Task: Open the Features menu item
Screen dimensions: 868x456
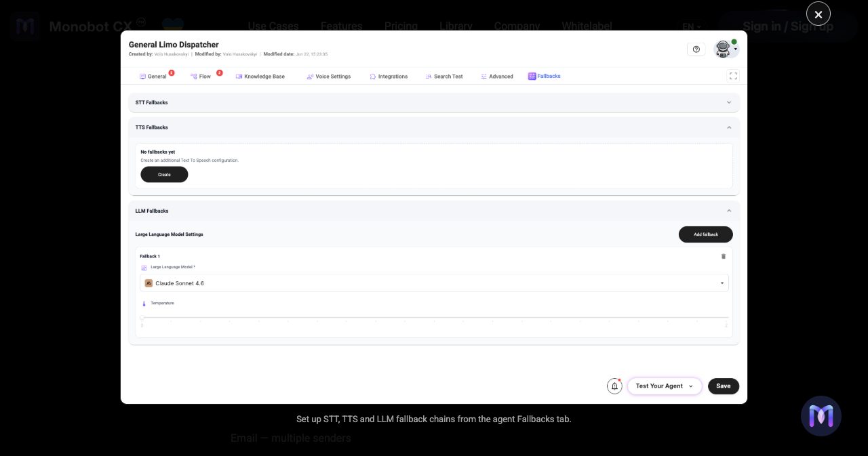Action: coord(341,26)
